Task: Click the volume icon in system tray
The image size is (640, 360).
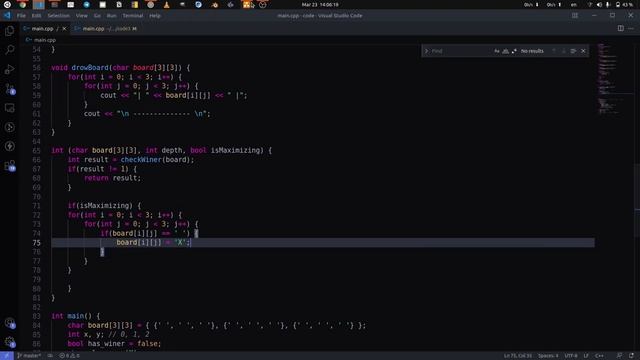Action: 599,4
